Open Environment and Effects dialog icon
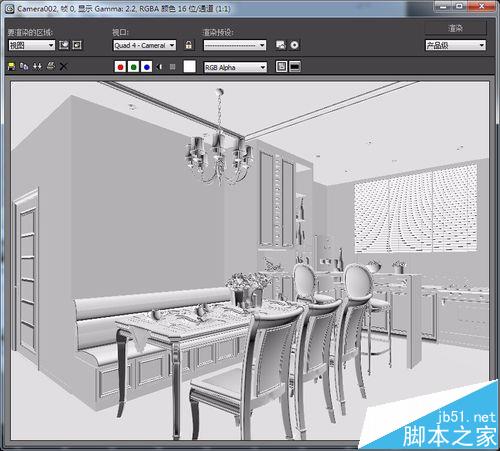The width and height of the screenshot is (500, 451). 294,45
